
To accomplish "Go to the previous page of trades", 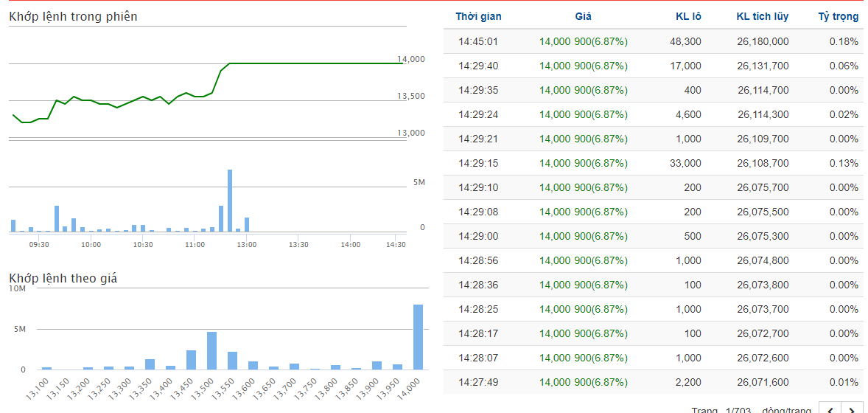I will pos(830,409).
